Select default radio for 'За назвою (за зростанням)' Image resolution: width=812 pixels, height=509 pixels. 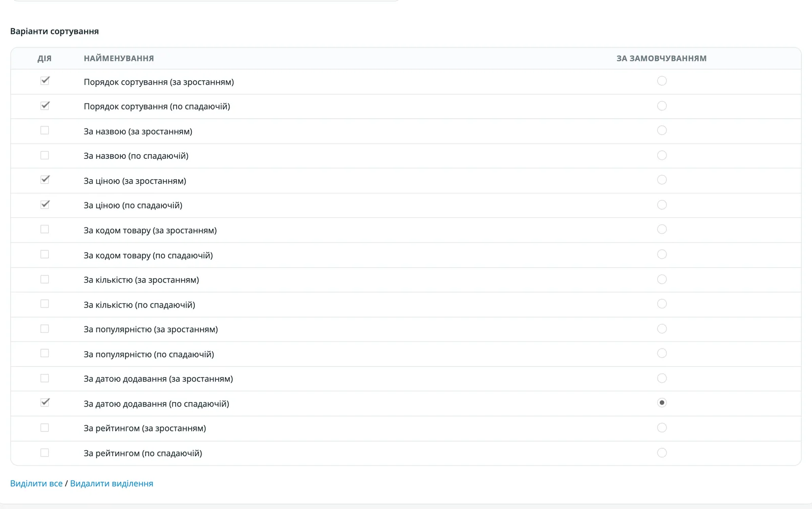662,130
